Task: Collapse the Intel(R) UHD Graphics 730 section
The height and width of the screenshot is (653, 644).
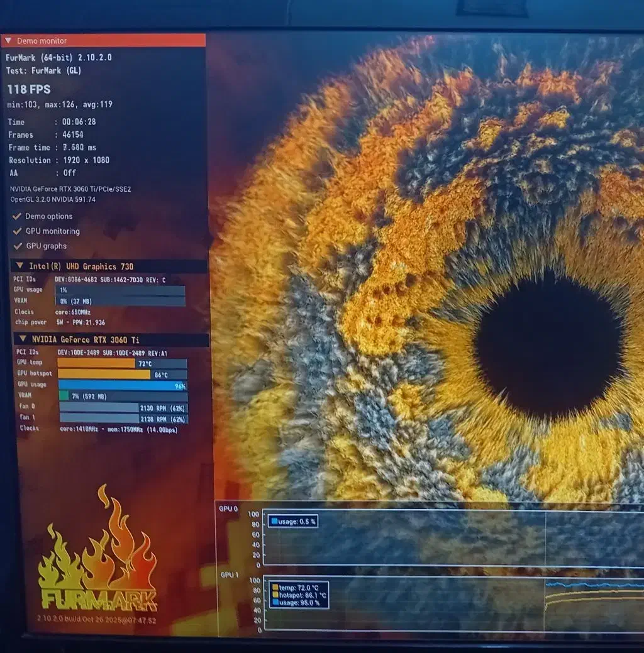Action: 20,266
